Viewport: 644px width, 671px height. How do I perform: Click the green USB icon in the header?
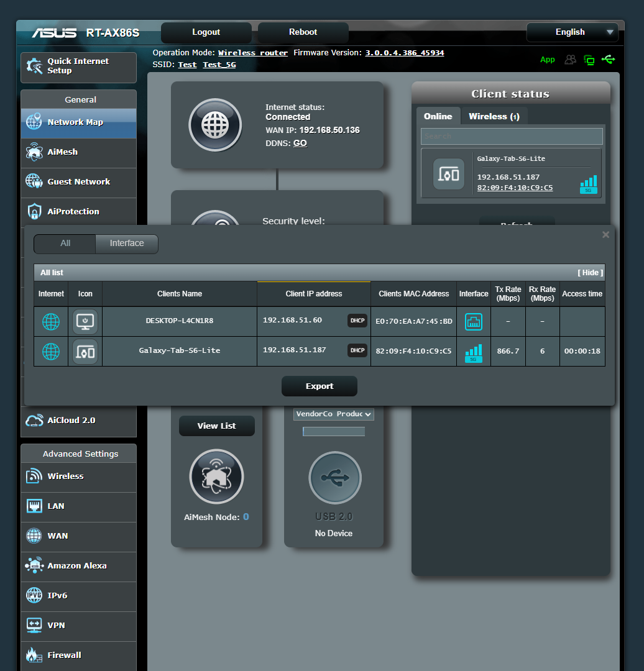click(x=609, y=60)
